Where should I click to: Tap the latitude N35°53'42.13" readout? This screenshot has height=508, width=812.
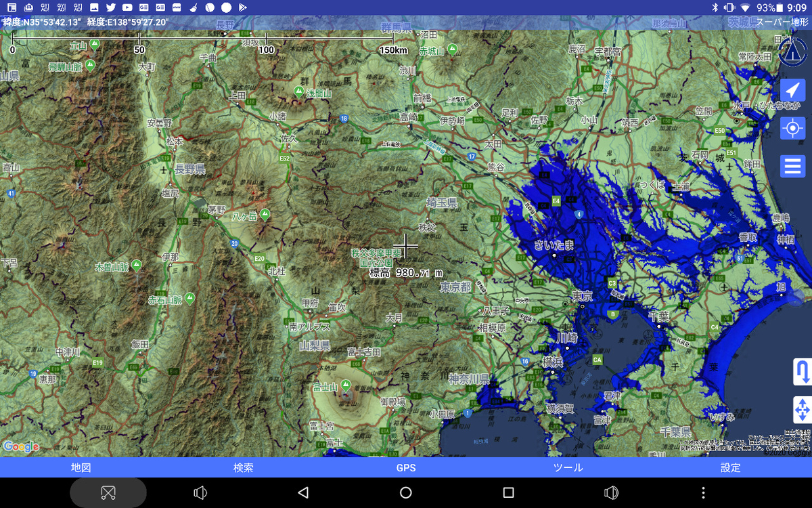pos(42,22)
